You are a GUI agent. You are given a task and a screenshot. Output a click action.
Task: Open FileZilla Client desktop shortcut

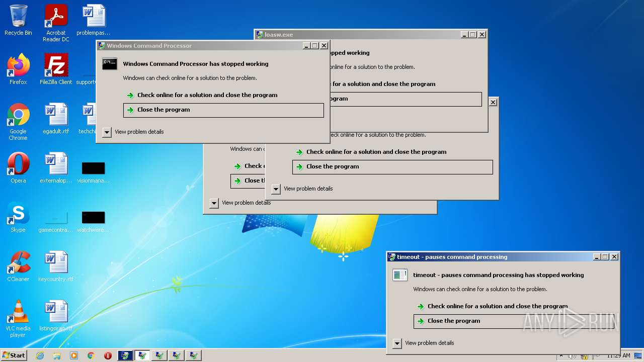[56, 69]
